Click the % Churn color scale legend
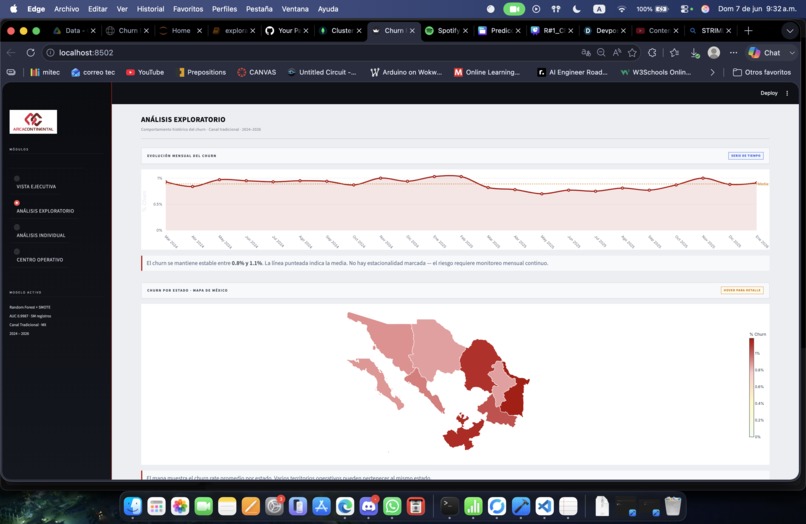Screen dimensions: 806x524 (x=752, y=387)
